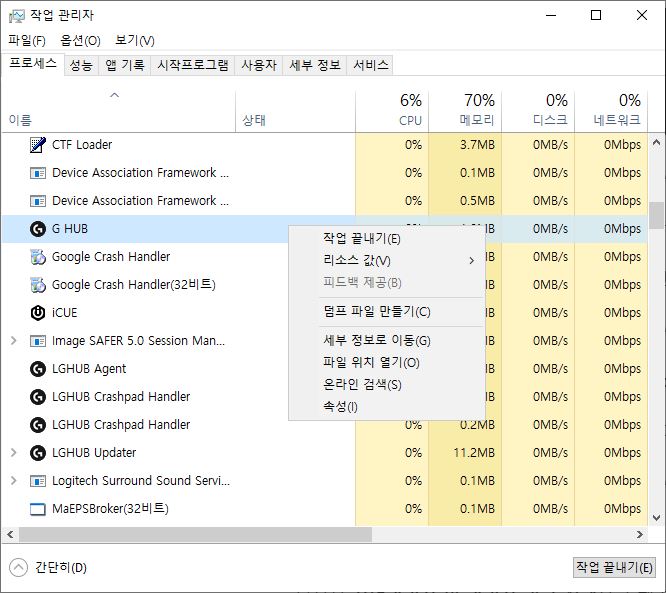Open the 리소스 값(V) submenu arrow
Screen dimensions: 666x593
click(471, 261)
